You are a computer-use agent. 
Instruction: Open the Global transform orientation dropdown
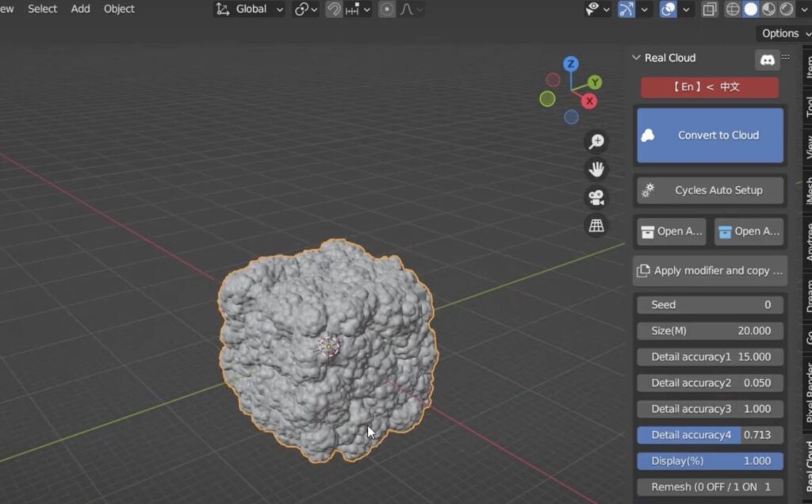coord(249,10)
